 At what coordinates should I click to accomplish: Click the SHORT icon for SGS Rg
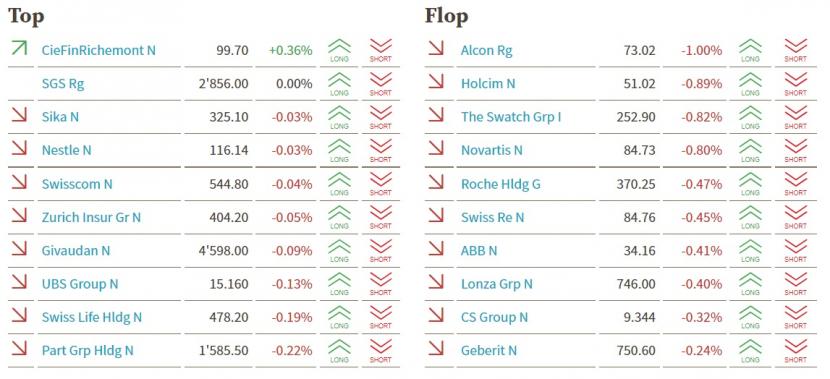(381, 84)
